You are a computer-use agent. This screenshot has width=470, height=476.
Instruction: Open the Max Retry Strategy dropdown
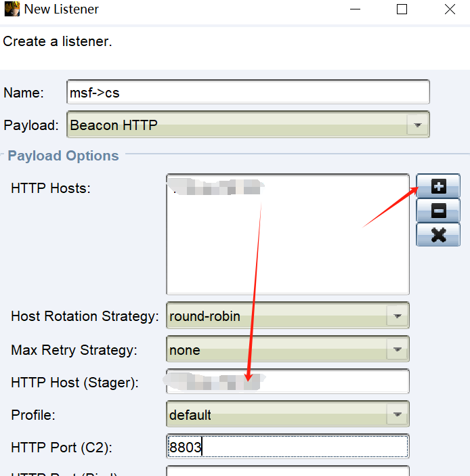(x=278, y=350)
